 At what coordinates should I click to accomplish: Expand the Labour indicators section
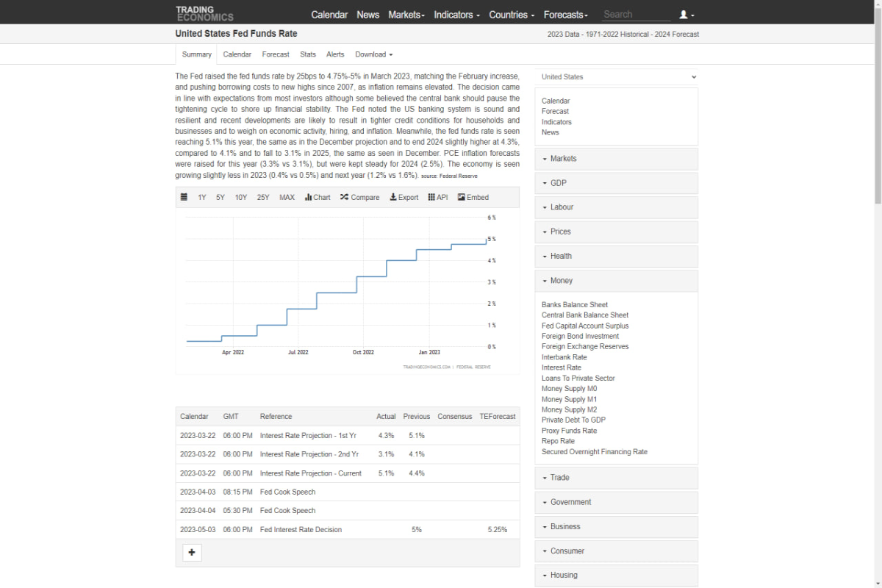point(617,207)
